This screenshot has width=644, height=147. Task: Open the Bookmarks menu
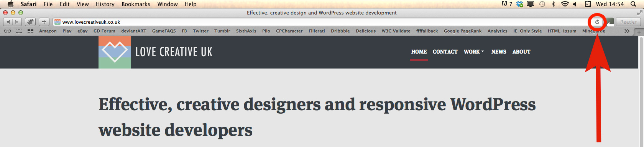tap(136, 4)
